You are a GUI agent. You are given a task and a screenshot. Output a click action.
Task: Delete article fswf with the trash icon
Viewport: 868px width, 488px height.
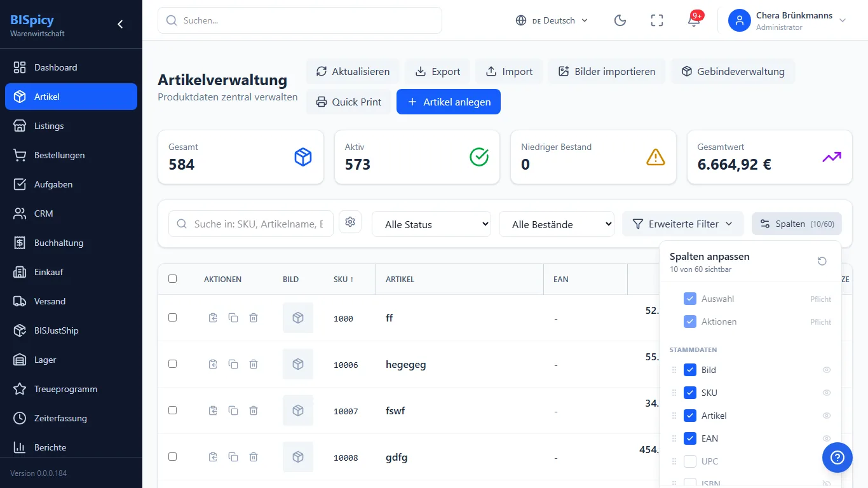254,410
